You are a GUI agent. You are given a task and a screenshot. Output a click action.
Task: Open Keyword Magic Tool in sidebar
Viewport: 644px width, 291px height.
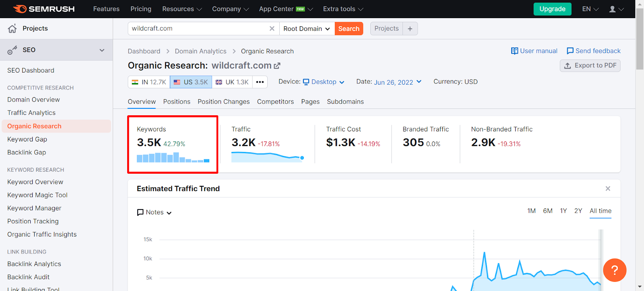tap(37, 195)
